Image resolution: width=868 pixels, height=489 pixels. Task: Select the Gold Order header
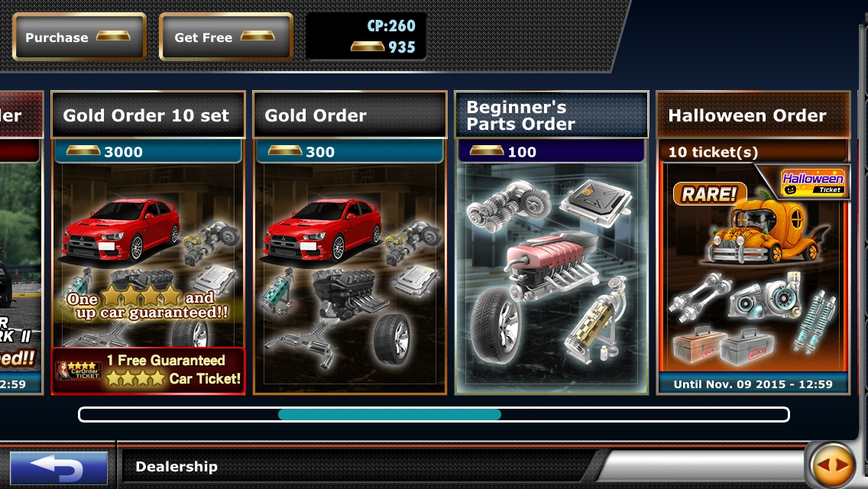point(350,115)
